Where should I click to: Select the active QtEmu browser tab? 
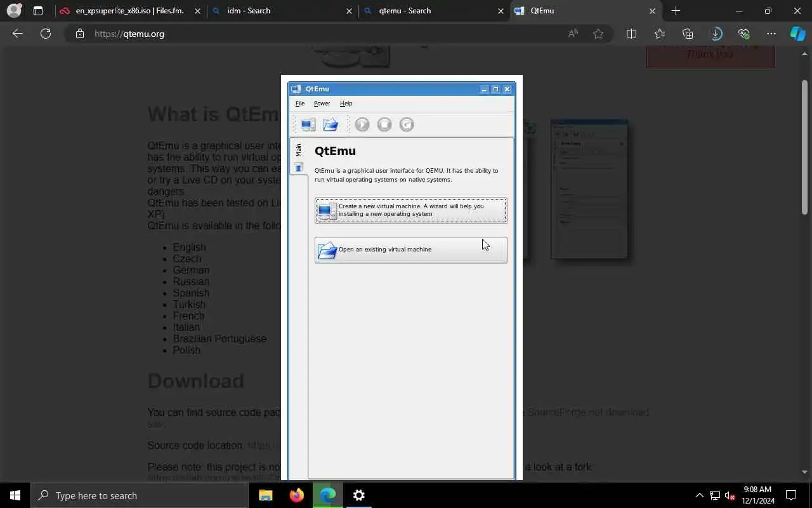585,11
